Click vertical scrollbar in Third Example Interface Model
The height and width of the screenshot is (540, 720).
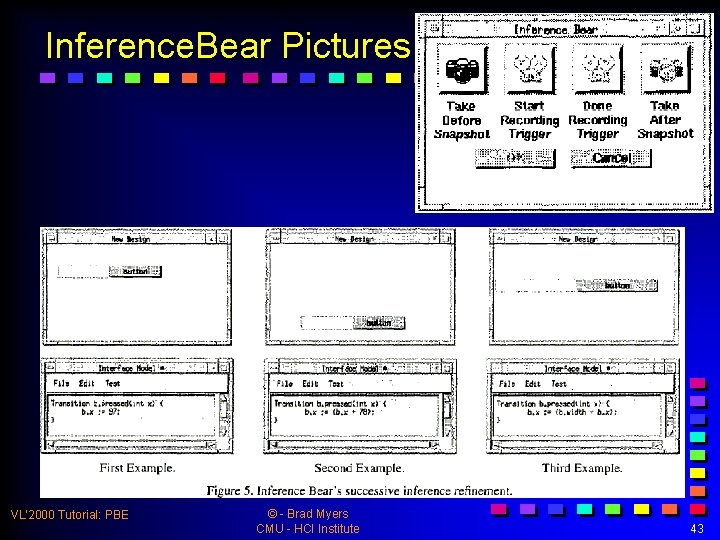(669, 416)
